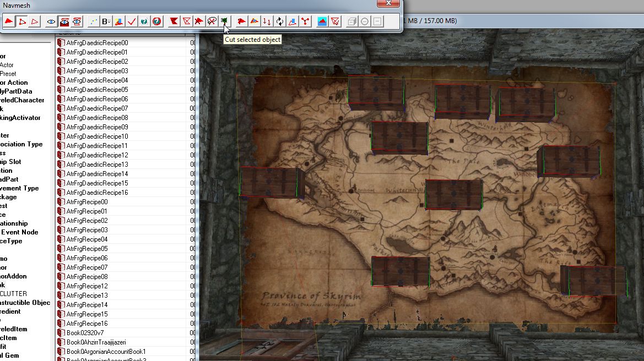The height and width of the screenshot is (361, 644).
Task: Choose the LeveledCharacter category in left tree
Action: tap(22, 100)
